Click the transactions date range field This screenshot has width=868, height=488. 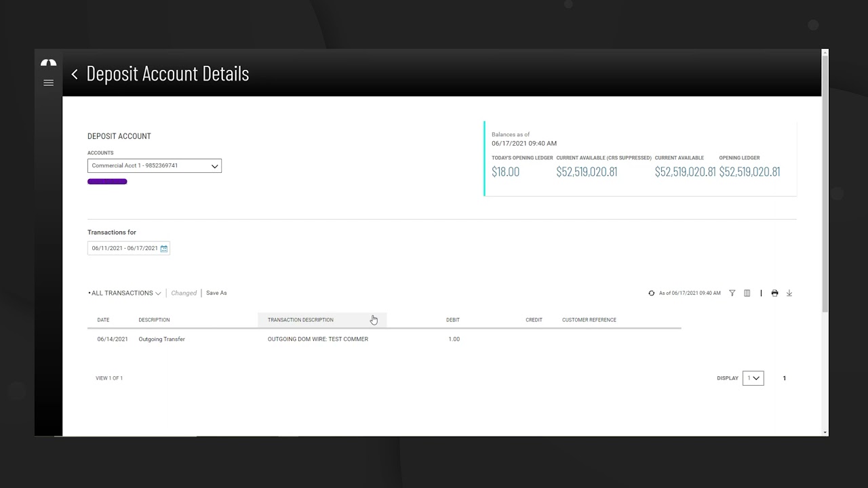click(129, 249)
